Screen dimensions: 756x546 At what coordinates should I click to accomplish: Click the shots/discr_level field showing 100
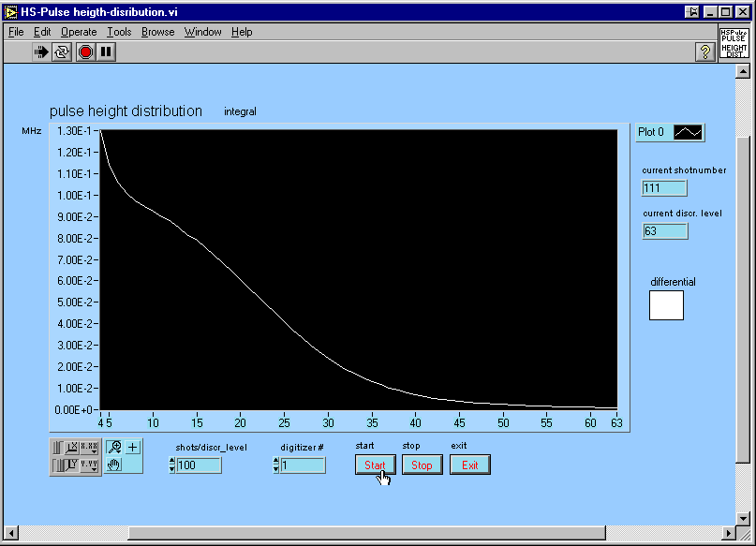click(199, 465)
